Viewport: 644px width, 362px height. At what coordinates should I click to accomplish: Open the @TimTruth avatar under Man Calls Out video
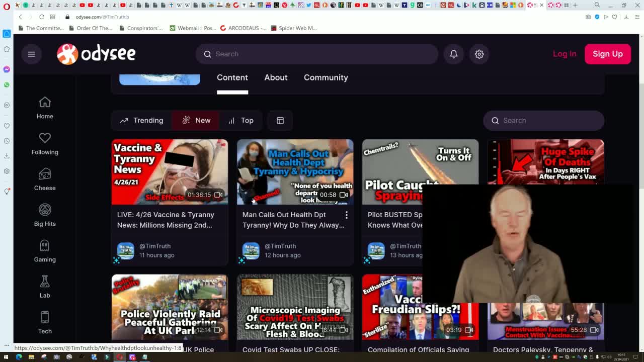tap(251, 250)
